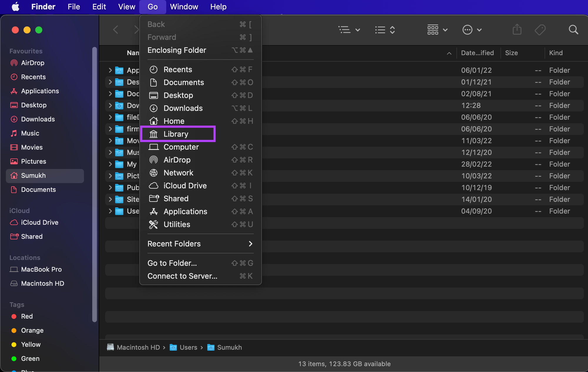588x372 pixels.
Task: Click the Library menu item in Go
Action: click(176, 134)
